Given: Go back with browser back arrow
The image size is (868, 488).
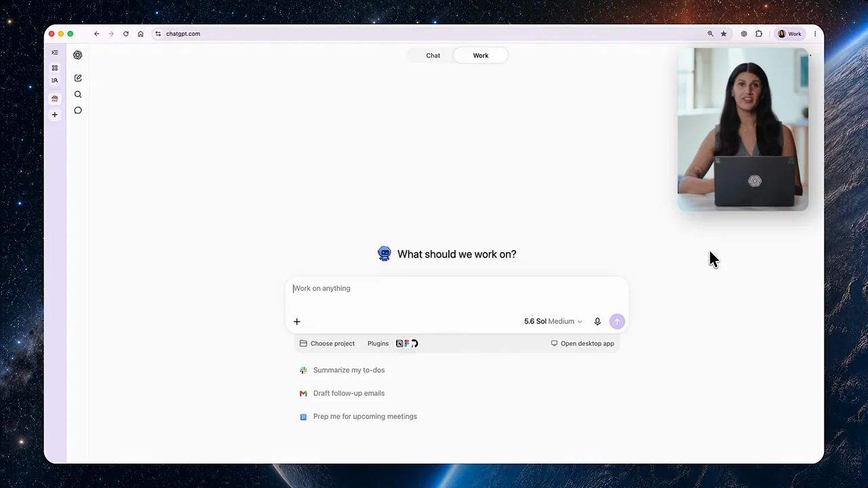Looking at the screenshot, I should pyautogui.click(x=96, y=34).
